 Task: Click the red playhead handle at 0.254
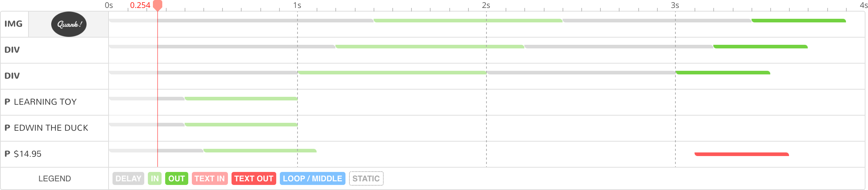[158, 5]
